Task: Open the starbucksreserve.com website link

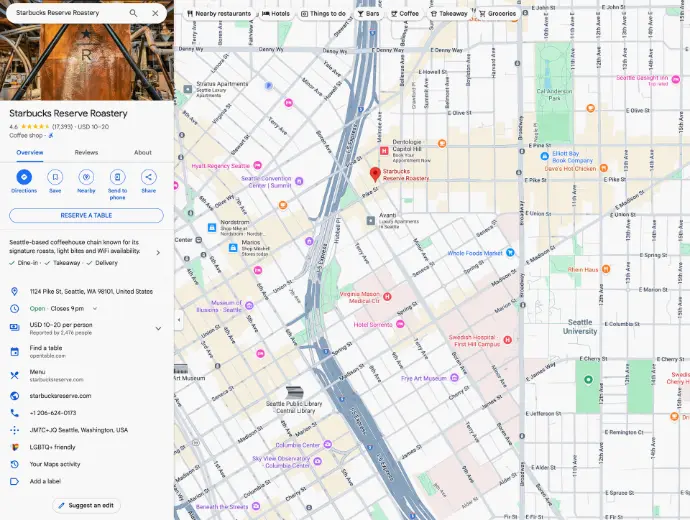Action: pos(60,396)
